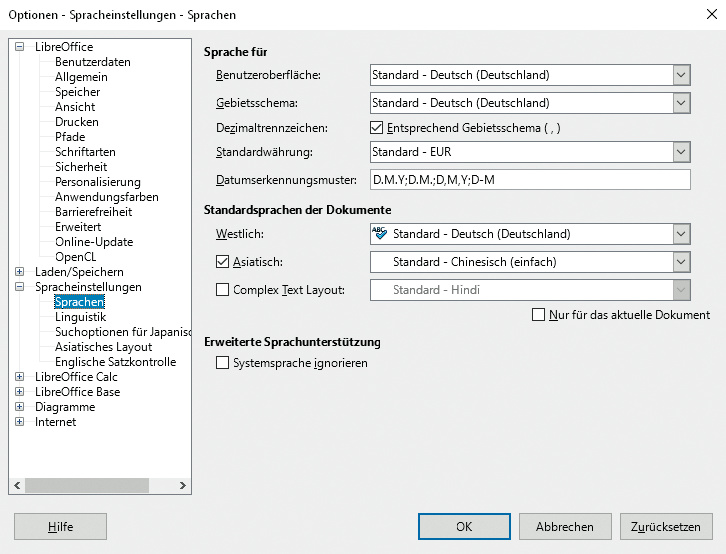726x554 pixels.
Task: Click the tree's left scroll arrow
Action: (x=17, y=485)
